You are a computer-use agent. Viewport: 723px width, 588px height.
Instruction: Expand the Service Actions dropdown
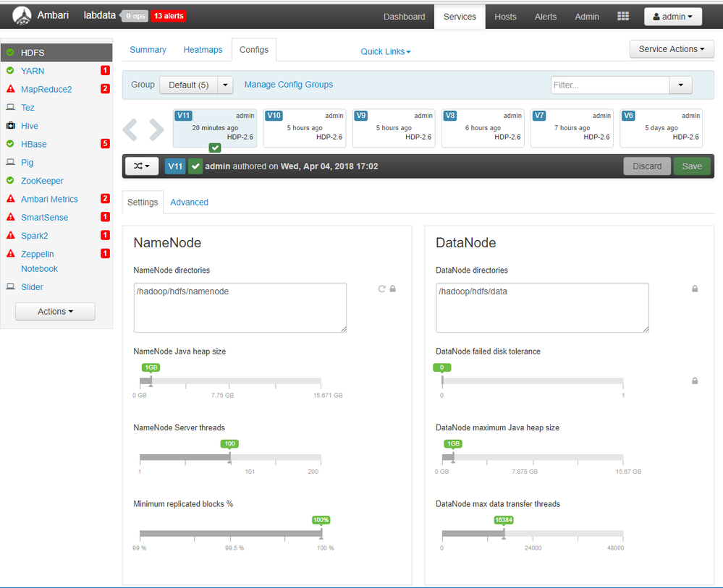(672, 49)
